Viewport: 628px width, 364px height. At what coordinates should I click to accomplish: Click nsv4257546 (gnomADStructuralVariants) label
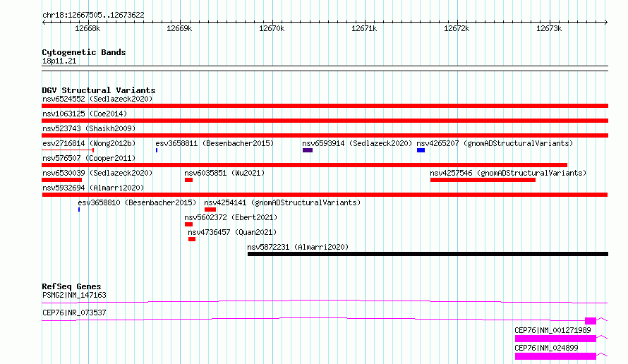coord(508,173)
